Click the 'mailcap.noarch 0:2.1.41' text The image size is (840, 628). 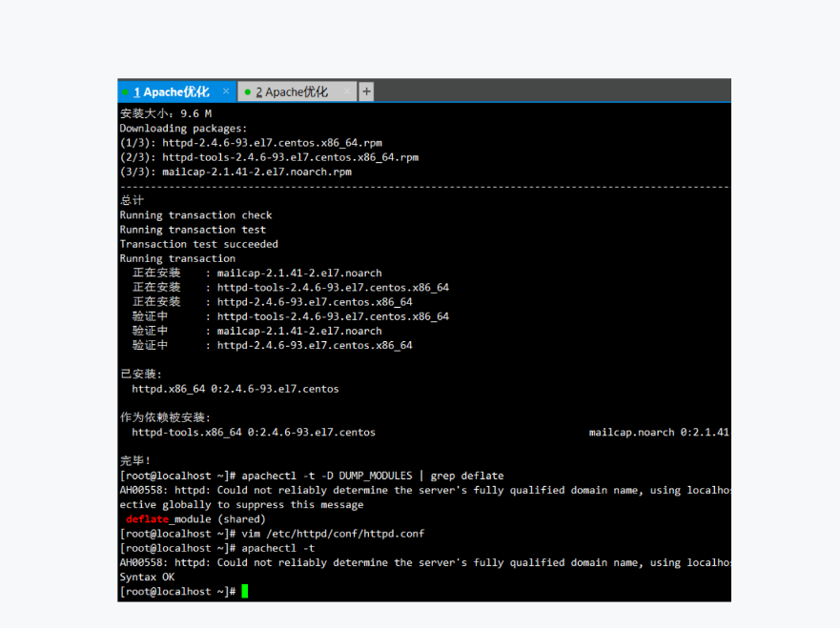click(660, 432)
